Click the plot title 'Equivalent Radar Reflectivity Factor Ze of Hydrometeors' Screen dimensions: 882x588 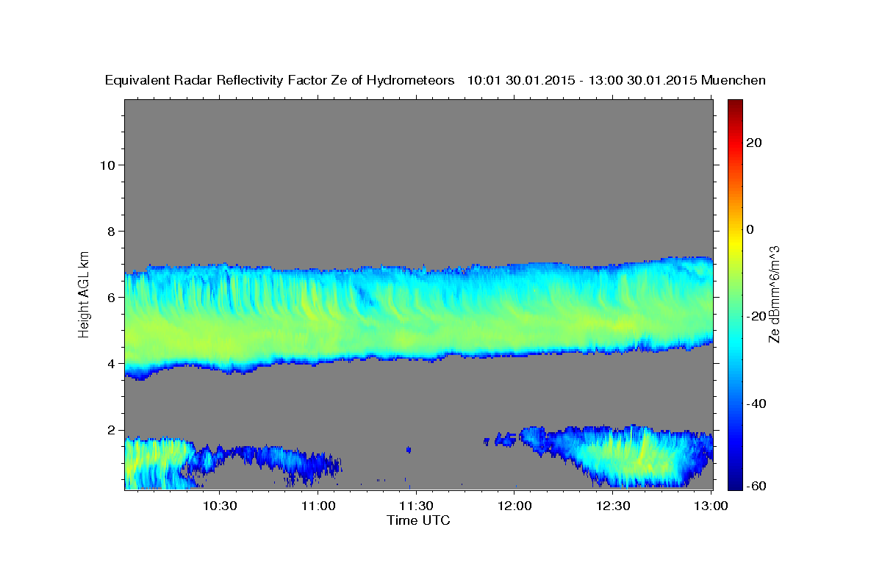[279, 80]
